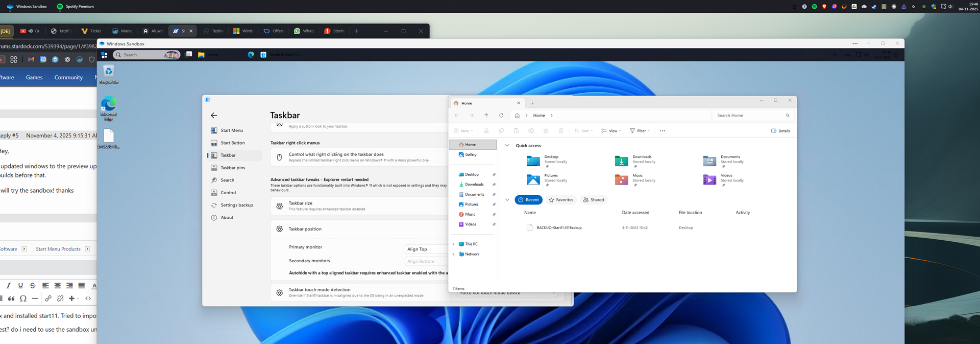Click the strikethrough icon in the forum editor
The image size is (980, 344).
pos(33,286)
